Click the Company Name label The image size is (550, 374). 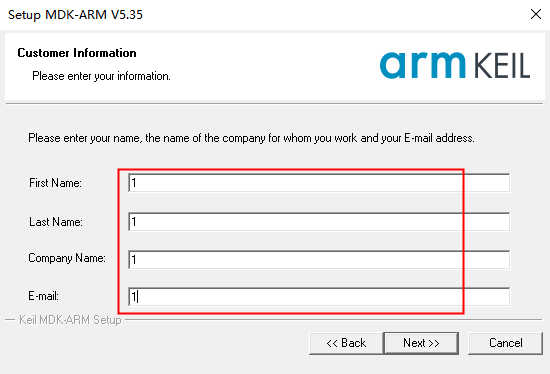click(67, 258)
